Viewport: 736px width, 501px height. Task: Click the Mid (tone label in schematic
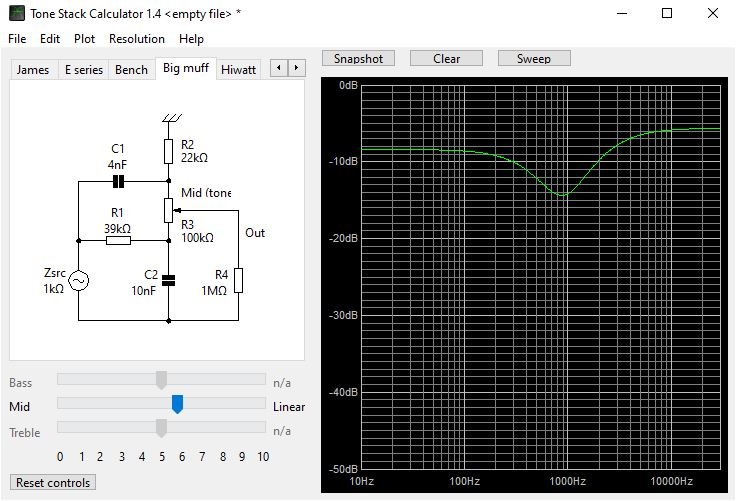pos(206,193)
